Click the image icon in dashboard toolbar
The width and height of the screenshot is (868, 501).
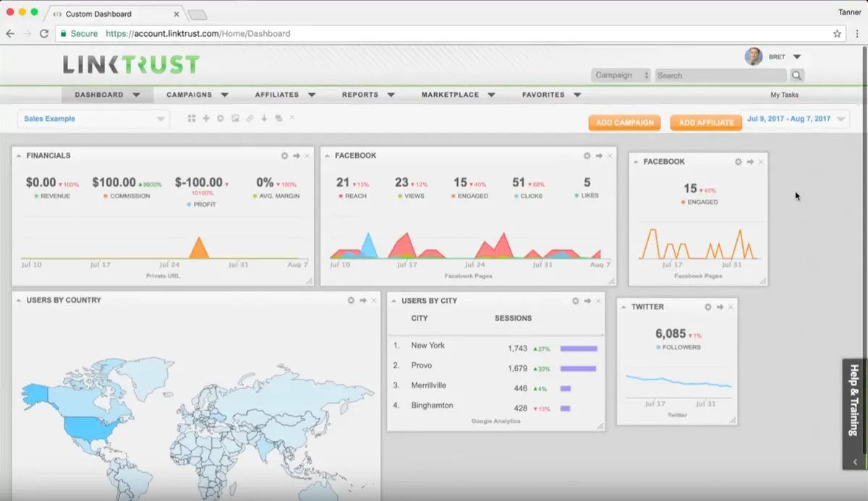point(235,119)
